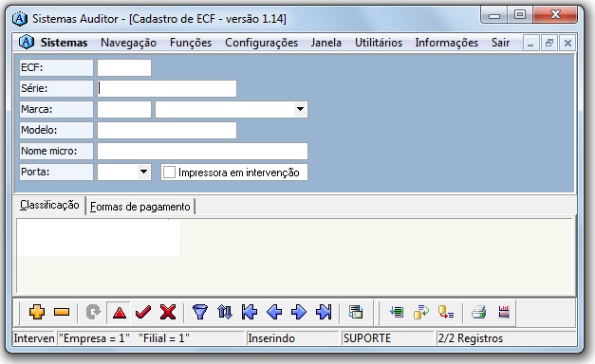The height and width of the screenshot is (364, 595).
Task: Cancel with the red X toolbar icon
Action: click(x=168, y=312)
